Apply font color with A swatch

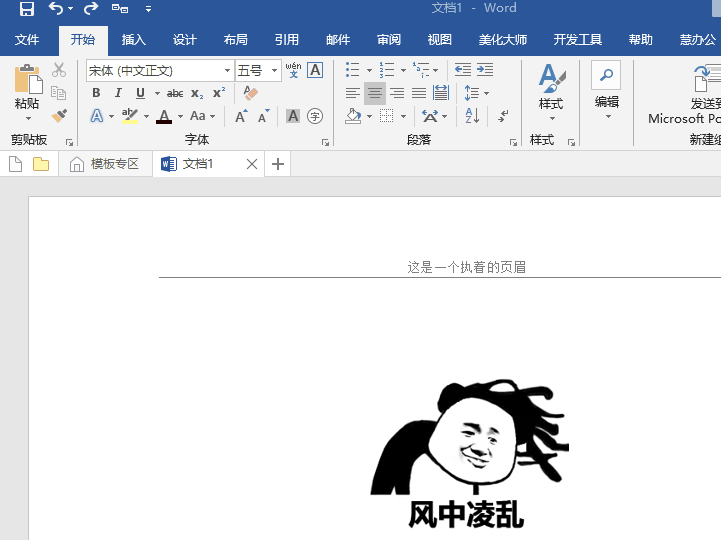164,116
